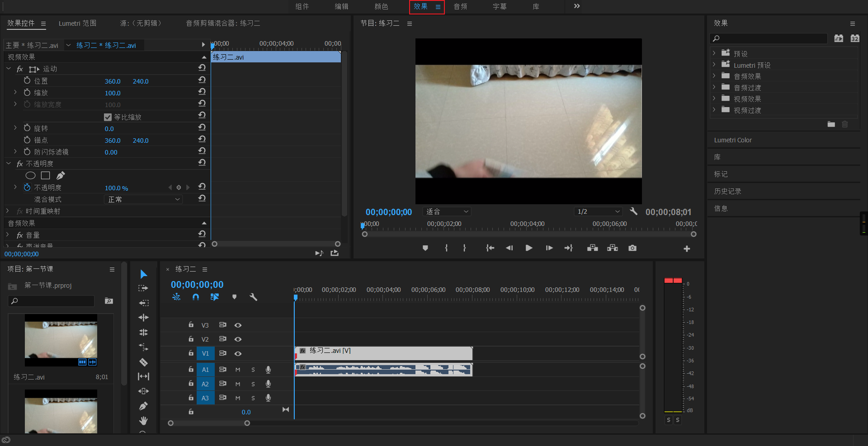Create ellipse opacity mask
This screenshot has height=446, width=868.
click(x=31, y=175)
